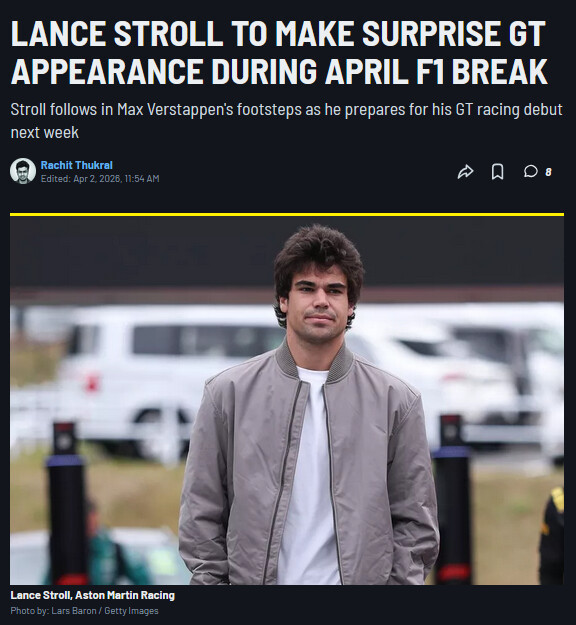
Task: Click the yellow divider line above the photo
Action: [x=287, y=214]
